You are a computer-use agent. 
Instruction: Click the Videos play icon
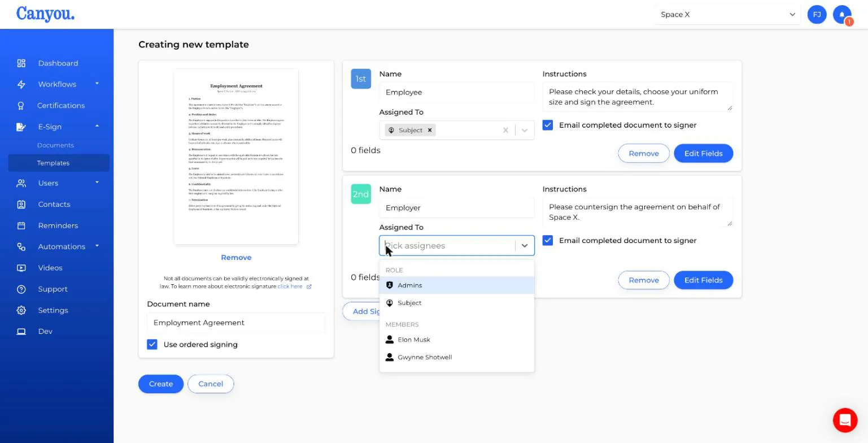21,268
